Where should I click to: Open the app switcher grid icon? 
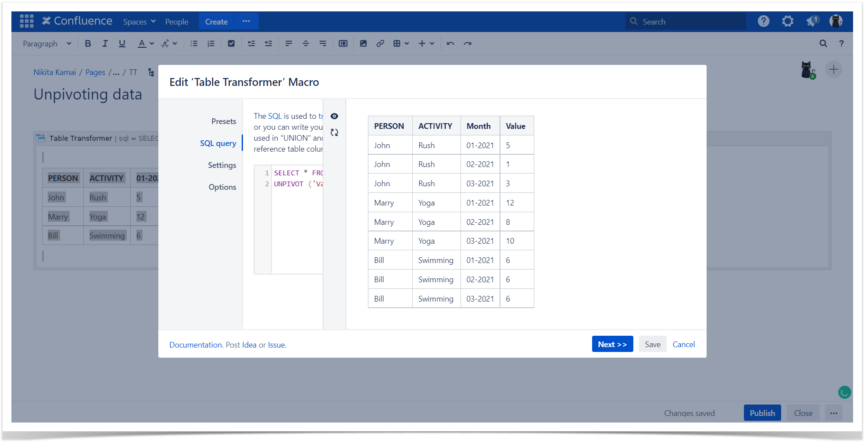(27, 21)
